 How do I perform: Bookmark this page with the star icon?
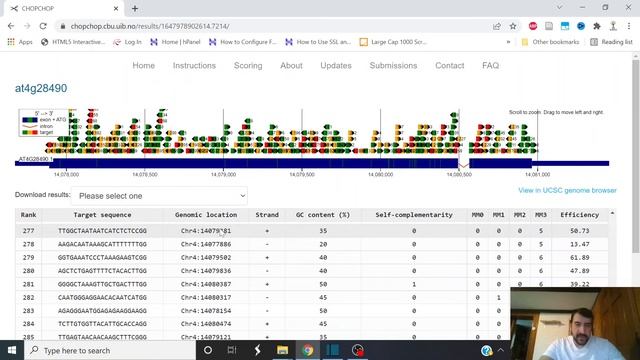coord(513,26)
